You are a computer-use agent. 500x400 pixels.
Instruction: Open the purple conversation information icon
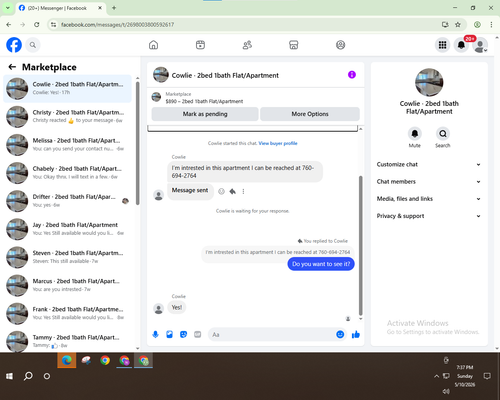coord(352,75)
